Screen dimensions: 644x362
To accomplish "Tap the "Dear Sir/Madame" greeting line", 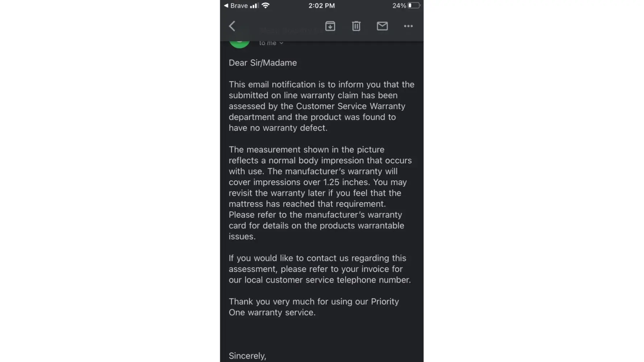I will click(x=263, y=63).
